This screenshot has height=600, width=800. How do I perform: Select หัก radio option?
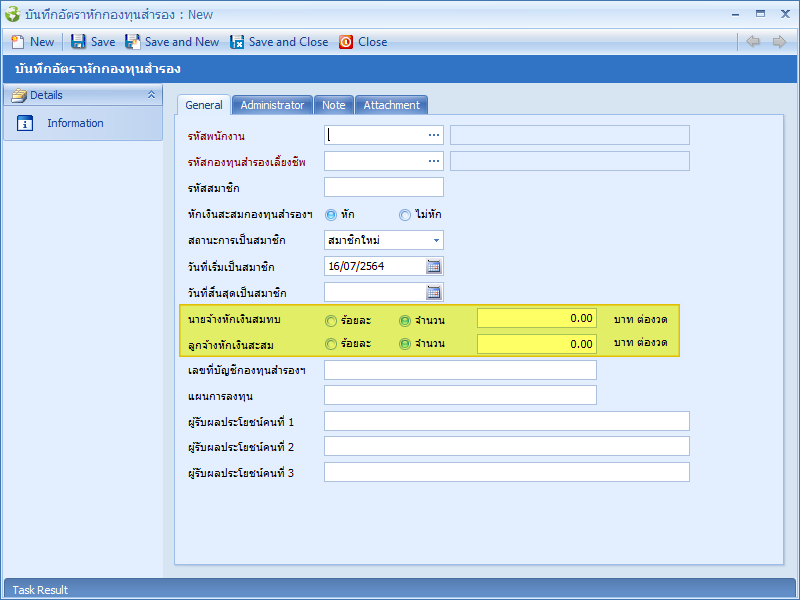(331, 215)
